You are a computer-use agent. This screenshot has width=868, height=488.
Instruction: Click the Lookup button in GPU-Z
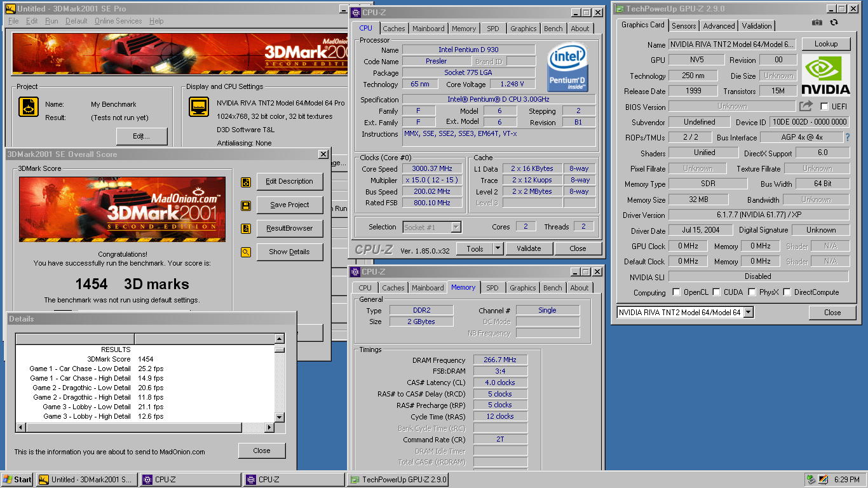coord(826,44)
